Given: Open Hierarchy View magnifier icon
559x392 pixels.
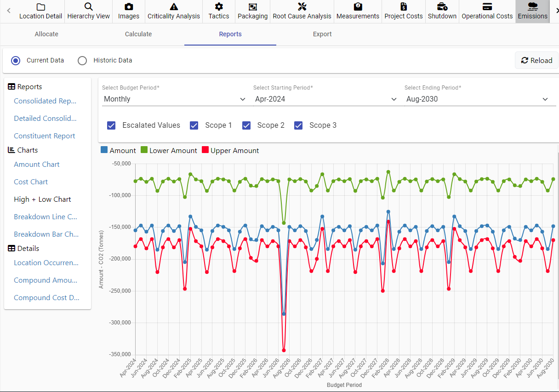Looking at the screenshot, I should click(89, 6).
